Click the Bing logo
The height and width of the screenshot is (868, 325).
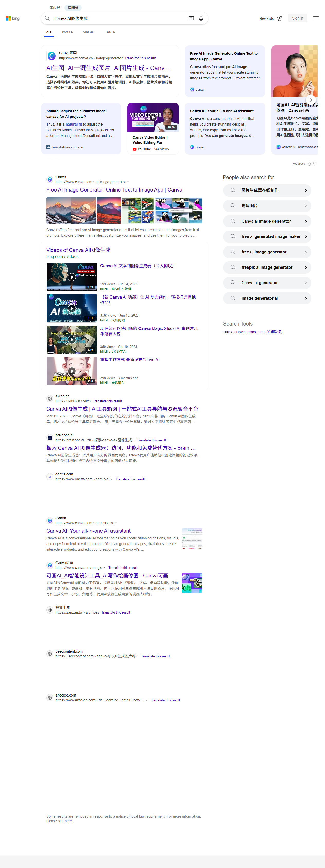point(13,18)
